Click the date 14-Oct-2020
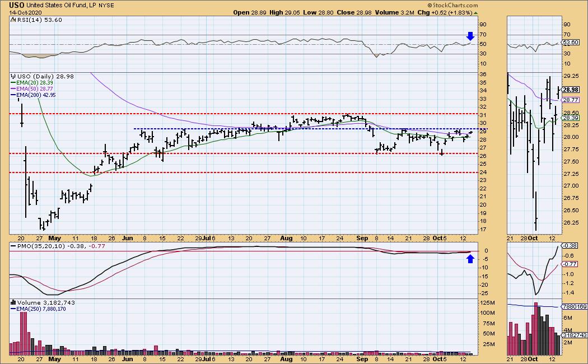The image size is (588, 364). tap(26, 12)
